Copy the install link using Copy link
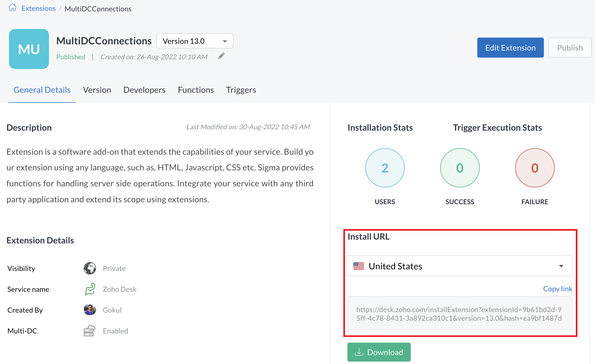The width and height of the screenshot is (595, 364). point(558,289)
